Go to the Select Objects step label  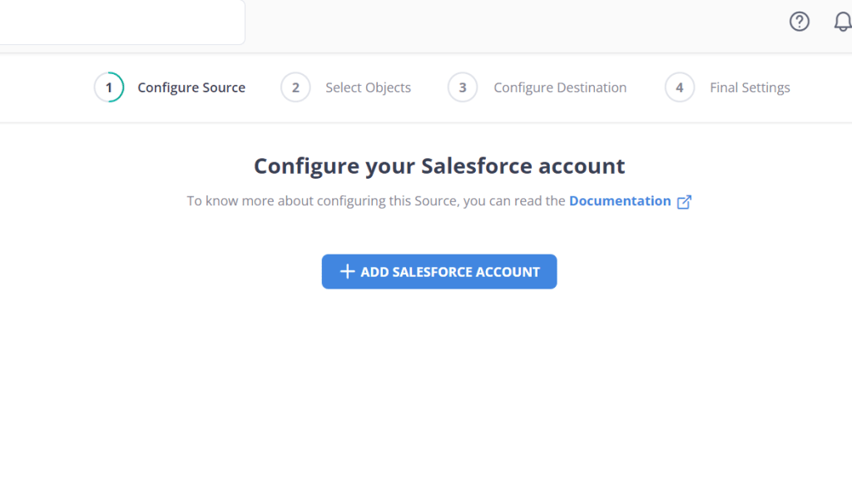(x=368, y=87)
